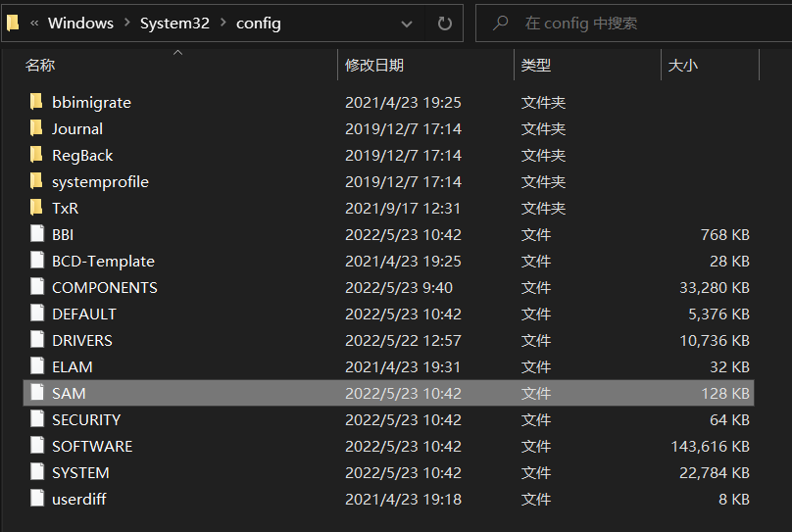This screenshot has width=792, height=532.
Task: Click the TxR folder icon
Action: (36, 208)
